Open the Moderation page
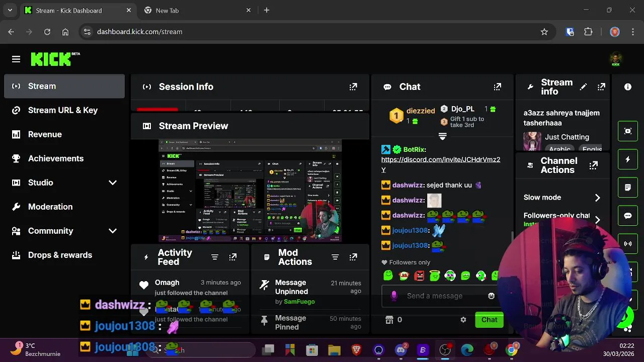Image resolution: width=644 pixels, height=362 pixels. (64, 207)
